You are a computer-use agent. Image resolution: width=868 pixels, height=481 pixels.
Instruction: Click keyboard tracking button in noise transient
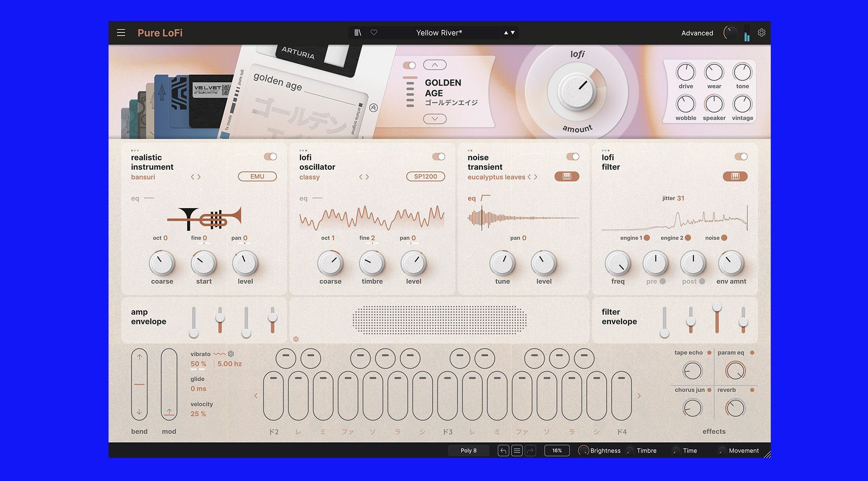[567, 176]
